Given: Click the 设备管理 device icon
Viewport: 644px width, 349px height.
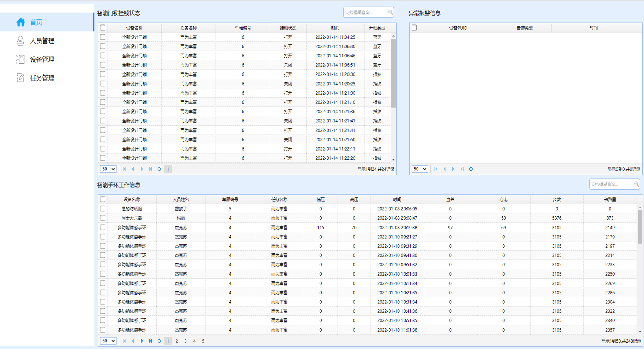Looking at the screenshot, I should (20, 59).
